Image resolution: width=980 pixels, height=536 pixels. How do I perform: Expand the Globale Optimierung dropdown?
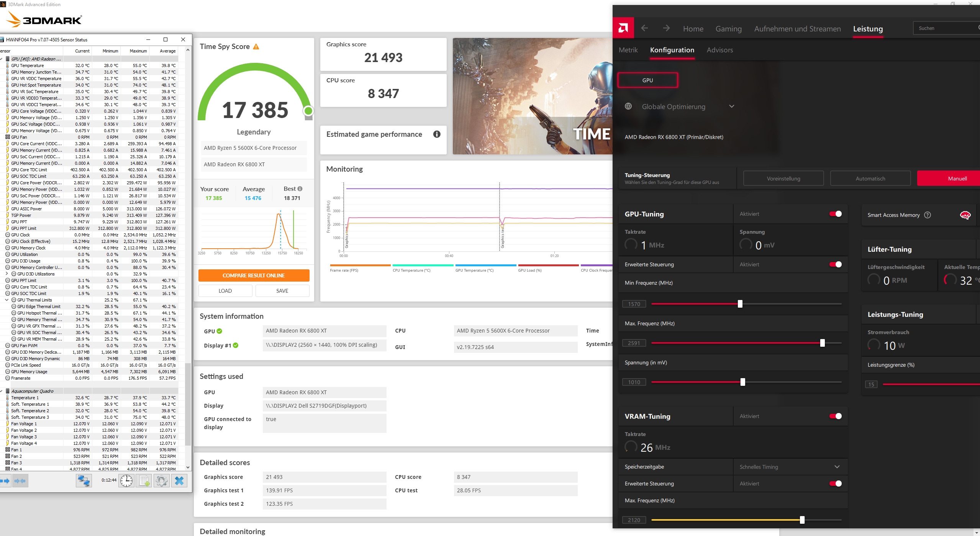(x=731, y=107)
